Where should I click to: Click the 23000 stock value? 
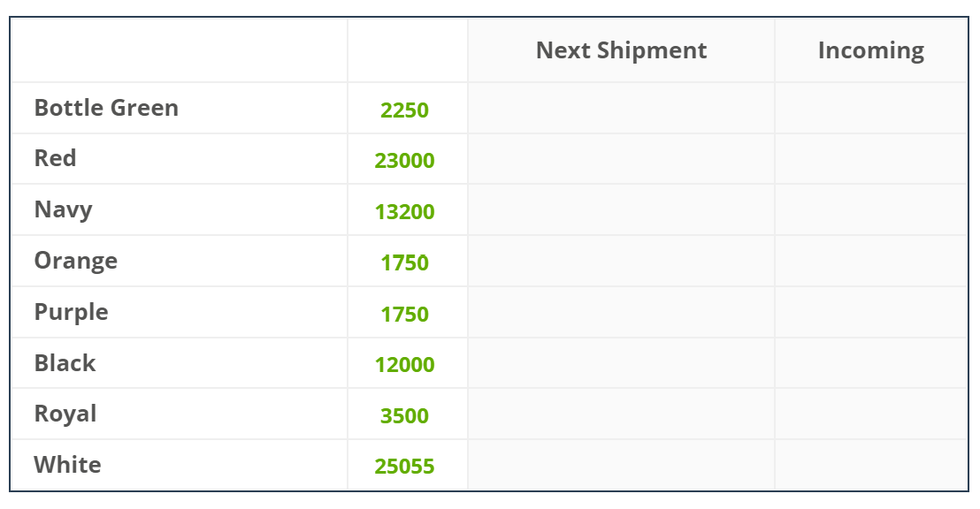pyautogui.click(x=404, y=161)
